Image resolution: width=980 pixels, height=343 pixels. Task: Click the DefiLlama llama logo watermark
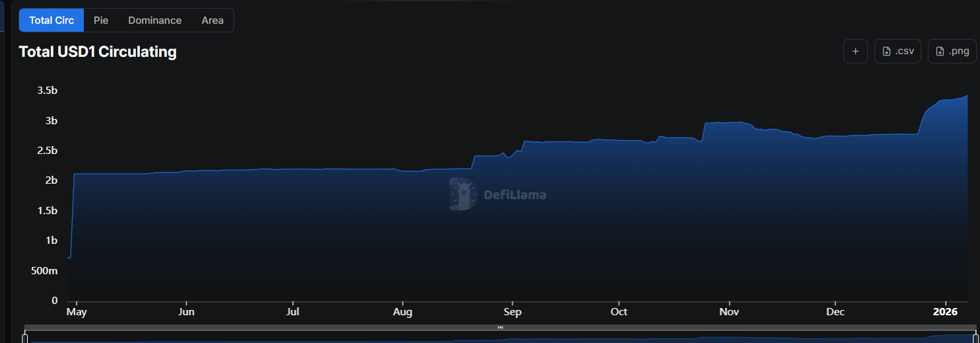tap(463, 194)
